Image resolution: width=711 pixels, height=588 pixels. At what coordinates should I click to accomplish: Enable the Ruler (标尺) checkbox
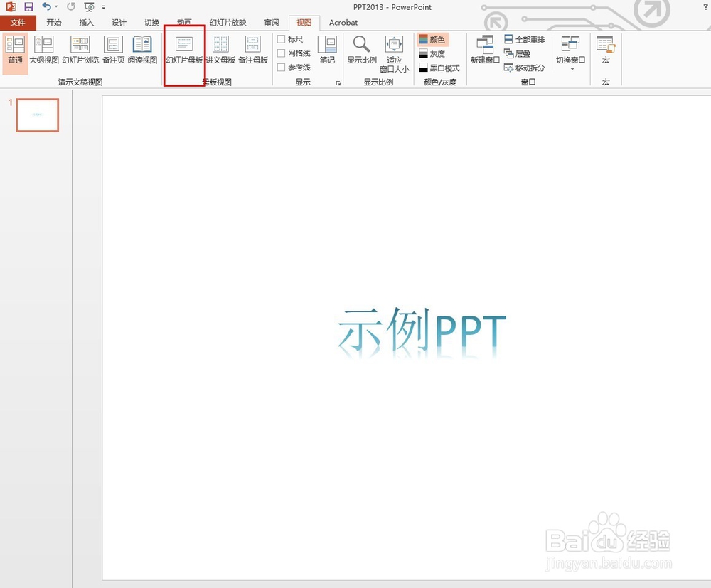281,39
